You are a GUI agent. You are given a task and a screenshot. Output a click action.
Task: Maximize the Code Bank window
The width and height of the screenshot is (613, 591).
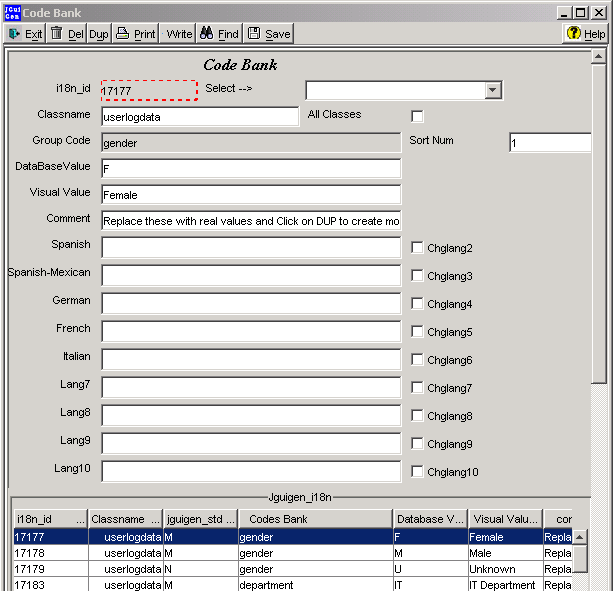click(581, 13)
